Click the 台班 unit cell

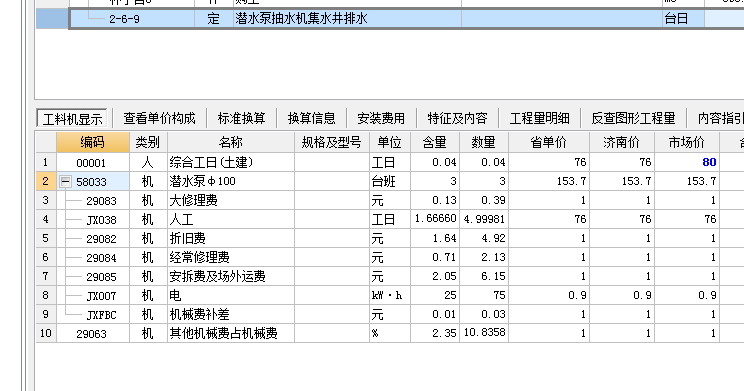click(390, 181)
